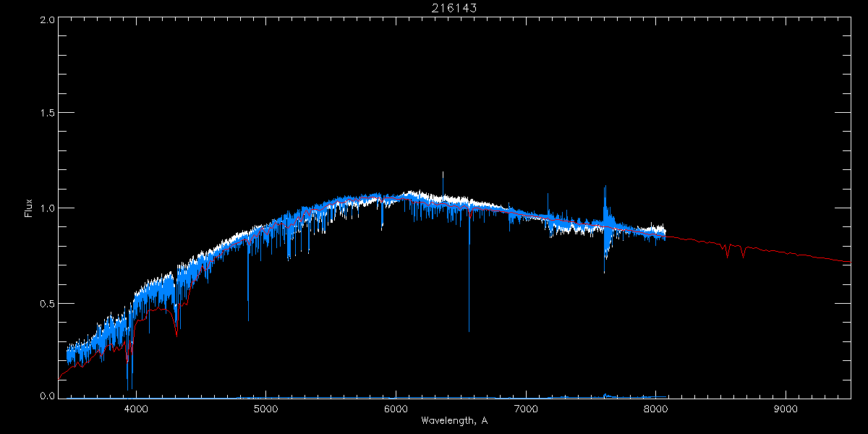868x434 pixels.
Task: Click the plot title 216143
Action: coord(454,7)
